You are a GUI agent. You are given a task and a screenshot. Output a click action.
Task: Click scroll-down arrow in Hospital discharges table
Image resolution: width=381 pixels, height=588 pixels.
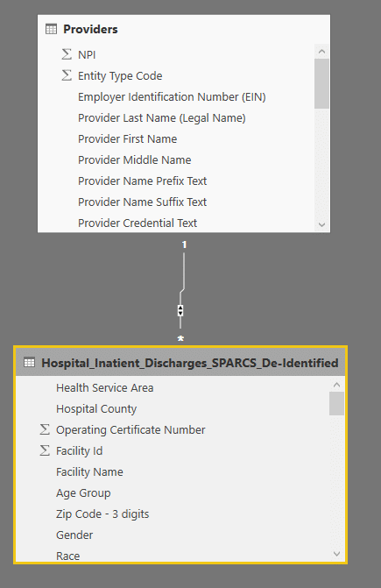pos(336,554)
